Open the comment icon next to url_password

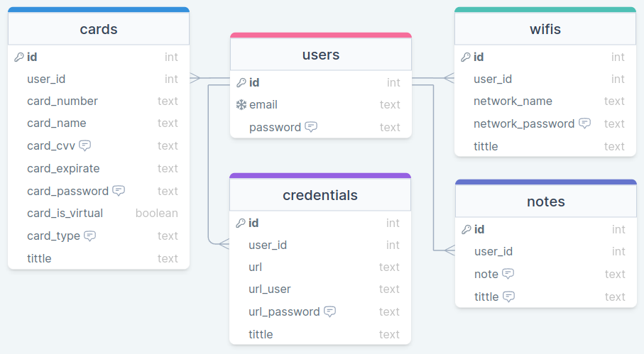[329, 311]
